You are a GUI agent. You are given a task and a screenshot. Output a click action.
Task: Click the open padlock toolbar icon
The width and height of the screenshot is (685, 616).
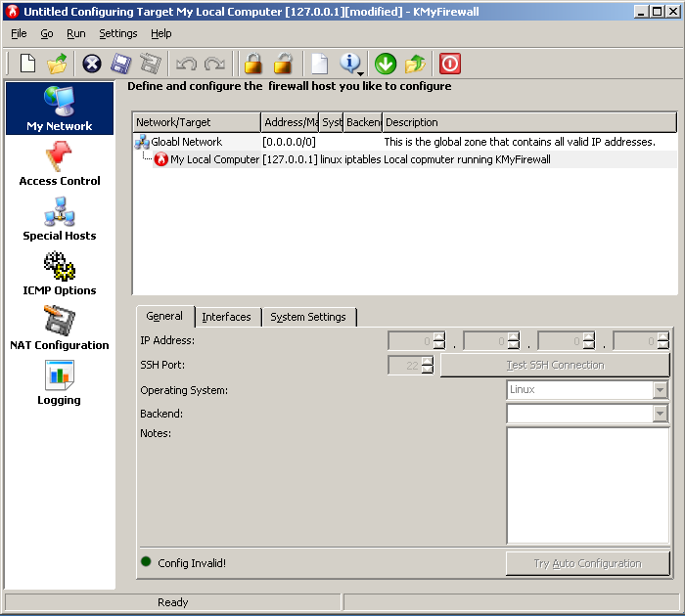283,64
